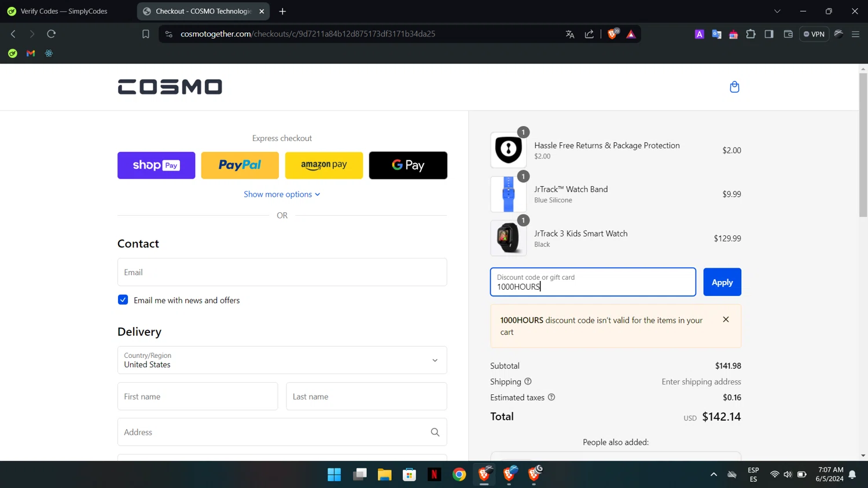The width and height of the screenshot is (868, 488).
Task: Open the translate page icon
Action: [570, 34]
